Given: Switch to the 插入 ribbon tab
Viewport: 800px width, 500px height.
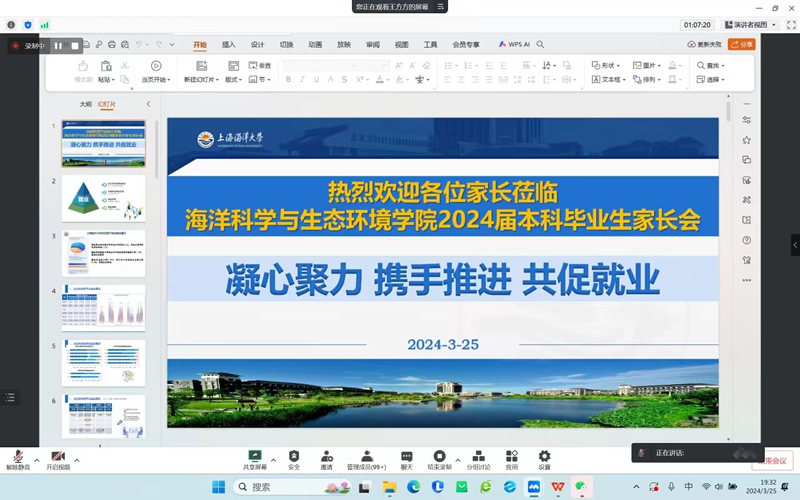Looking at the screenshot, I should 228,44.
